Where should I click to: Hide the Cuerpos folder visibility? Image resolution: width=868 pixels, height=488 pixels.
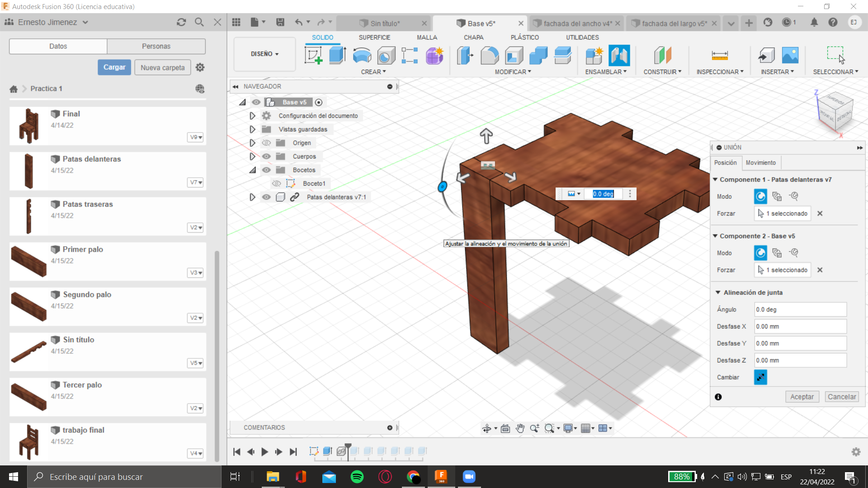click(x=266, y=156)
